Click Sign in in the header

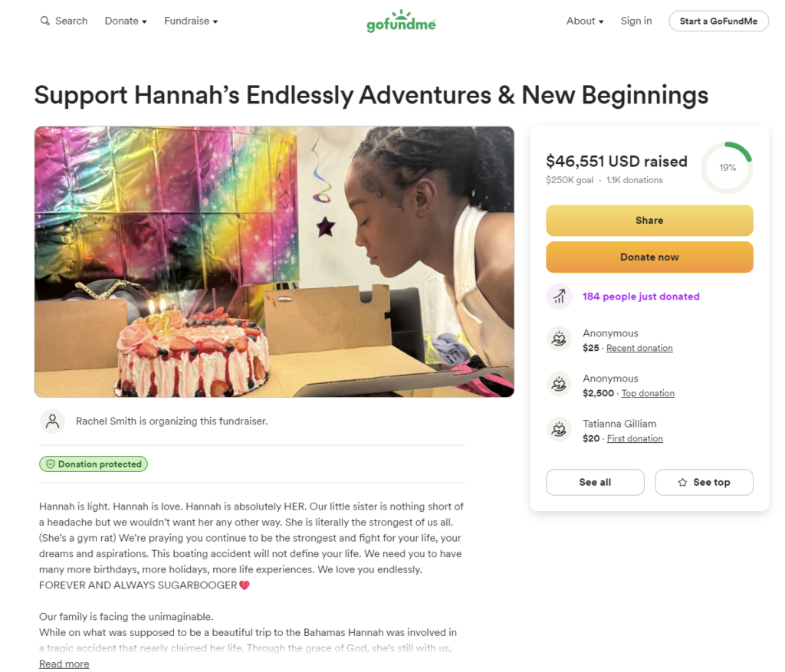[x=636, y=21]
